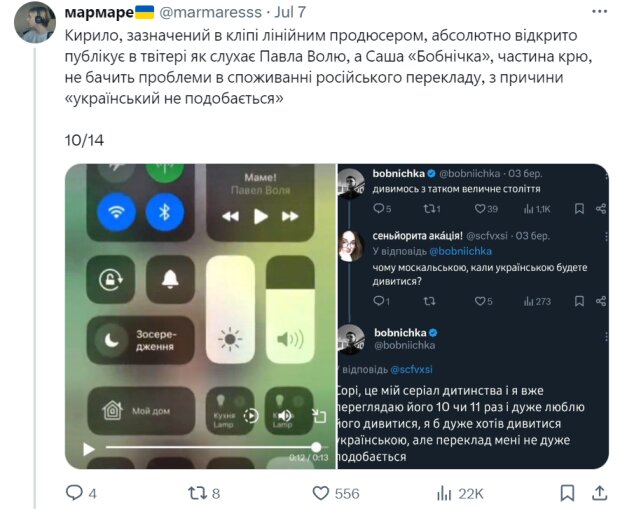Retweet the marmaresss tweet
This screenshot has height=509, width=620.
(x=197, y=493)
